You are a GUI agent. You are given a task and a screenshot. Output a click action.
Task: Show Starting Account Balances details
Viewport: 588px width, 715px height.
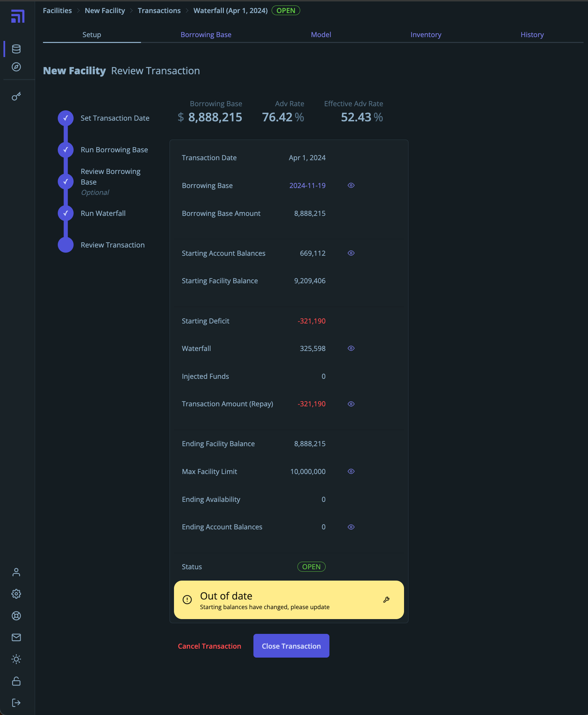(351, 253)
